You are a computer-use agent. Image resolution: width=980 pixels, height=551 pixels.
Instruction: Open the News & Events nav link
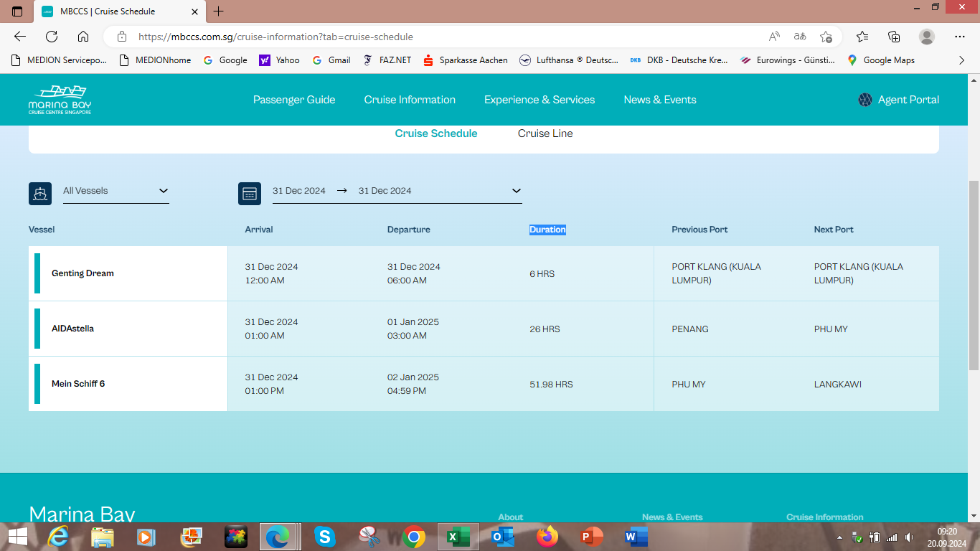click(660, 100)
